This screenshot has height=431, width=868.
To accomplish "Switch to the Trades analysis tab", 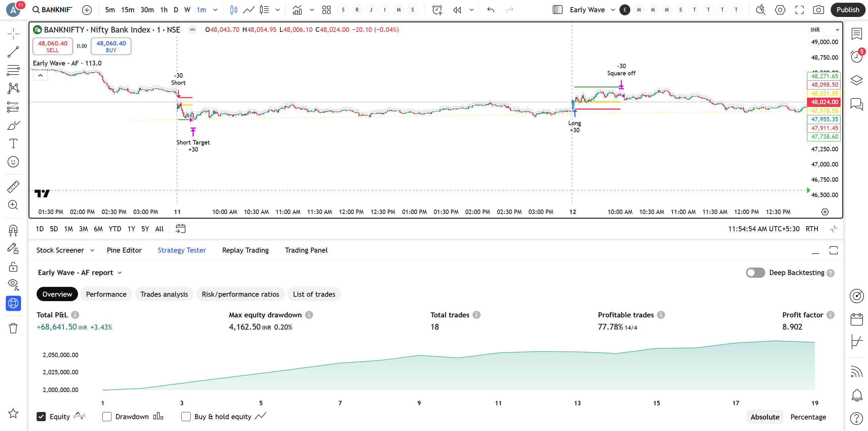I will [164, 294].
